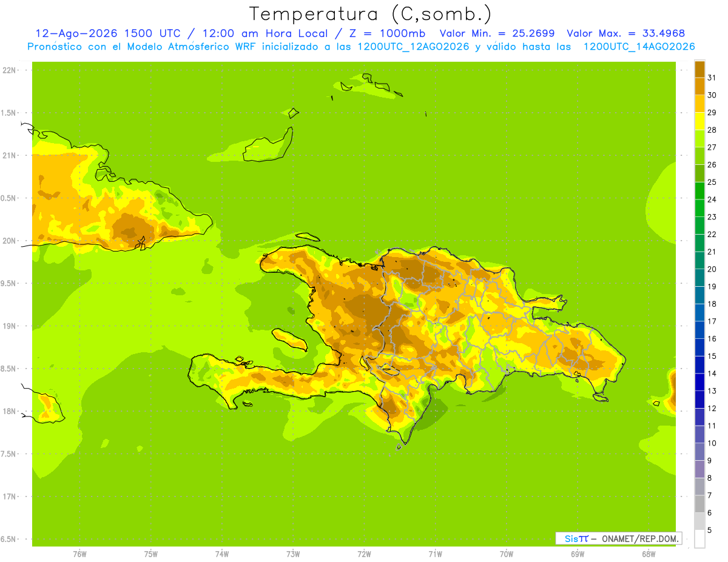Click the 72W longitude axis label

point(364,554)
